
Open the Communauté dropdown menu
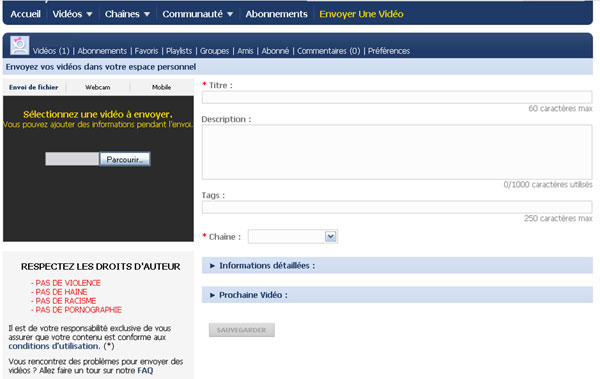[197, 14]
